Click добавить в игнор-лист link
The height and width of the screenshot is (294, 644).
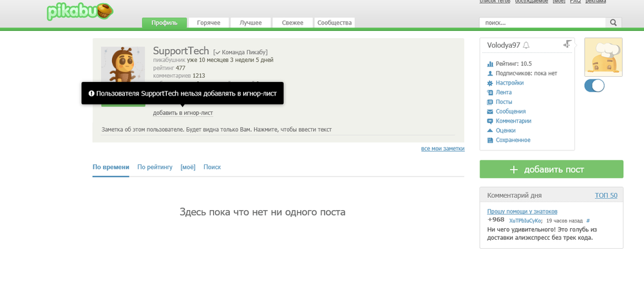[183, 113]
